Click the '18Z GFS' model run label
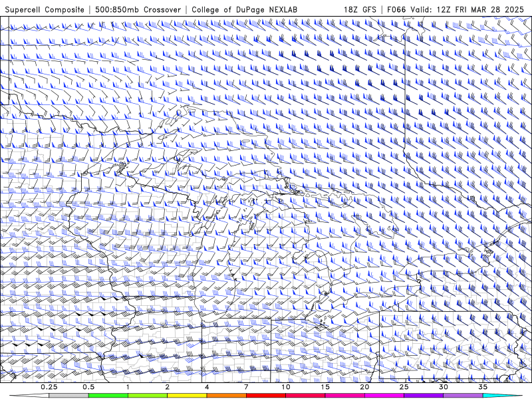532x399 pixels. pyautogui.click(x=360, y=10)
